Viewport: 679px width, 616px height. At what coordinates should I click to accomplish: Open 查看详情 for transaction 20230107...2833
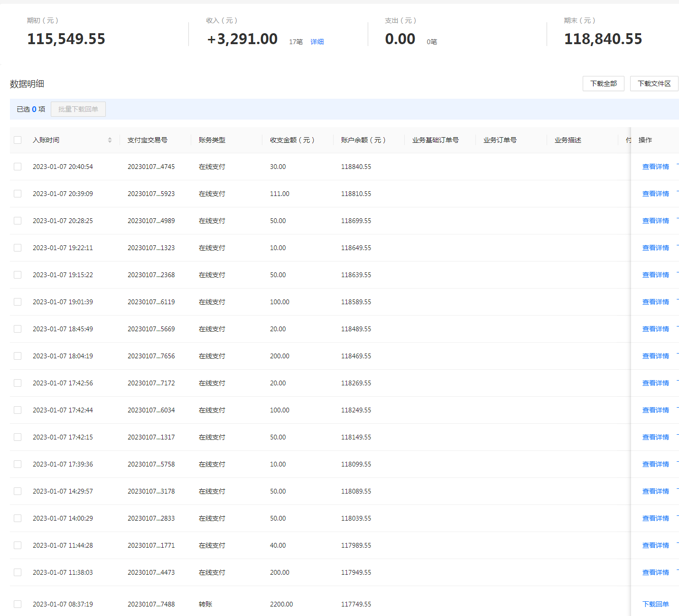point(656,518)
